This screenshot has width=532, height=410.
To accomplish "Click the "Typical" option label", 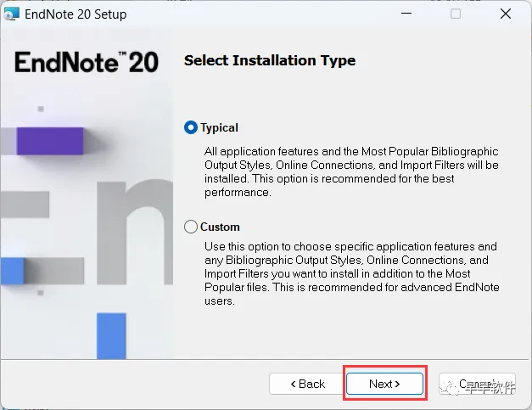I will (x=219, y=128).
